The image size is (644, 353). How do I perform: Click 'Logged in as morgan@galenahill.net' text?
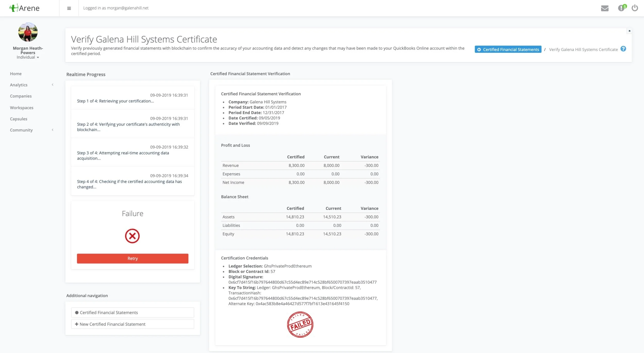click(x=116, y=8)
